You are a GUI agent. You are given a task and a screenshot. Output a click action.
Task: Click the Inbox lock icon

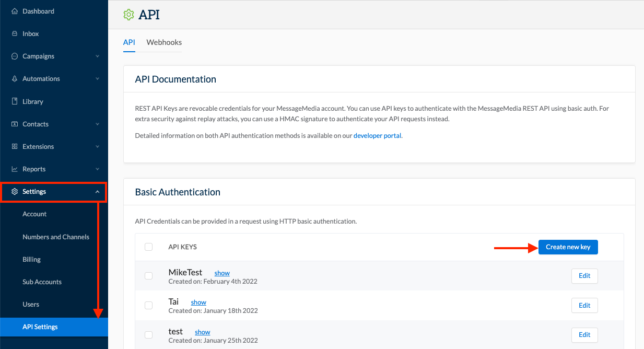15,33
